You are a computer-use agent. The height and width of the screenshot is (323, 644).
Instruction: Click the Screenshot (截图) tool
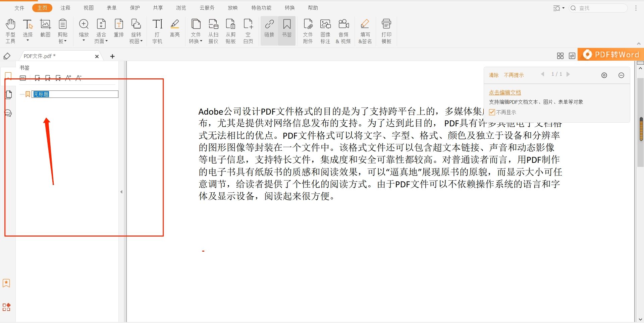pos(45,30)
